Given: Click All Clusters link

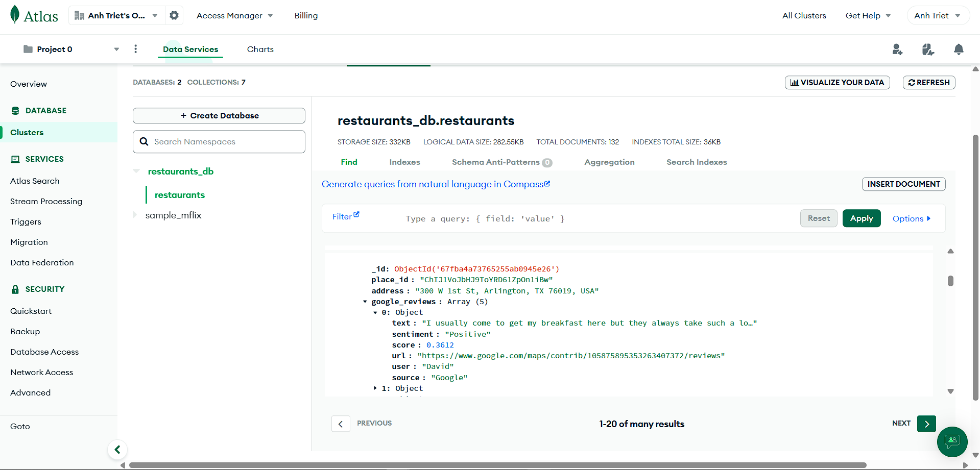Looking at the screenshot, I should coord(804,16).
